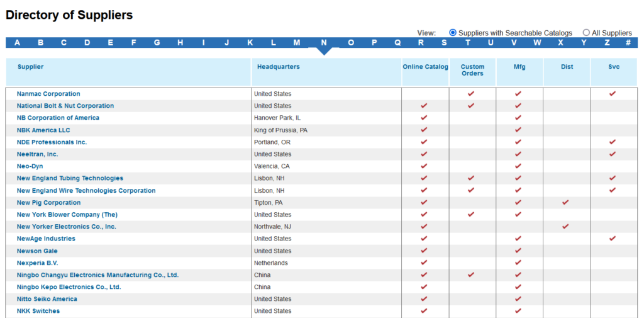Open letter O supplier listing
Image resolution: width=644 pixels, height=318 pixels.
(x=351, y=42)
